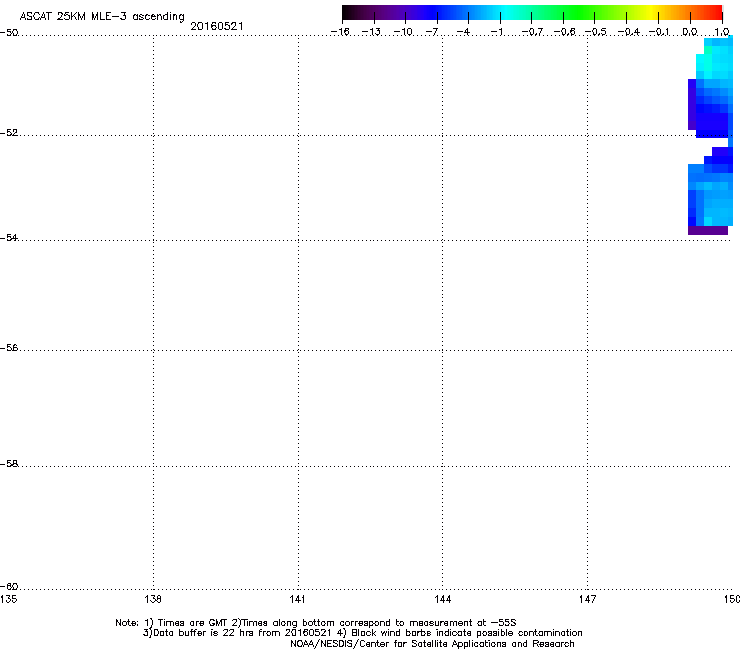Click the -52 latitude axis label

pyautogui.click(x=9, y=133)
